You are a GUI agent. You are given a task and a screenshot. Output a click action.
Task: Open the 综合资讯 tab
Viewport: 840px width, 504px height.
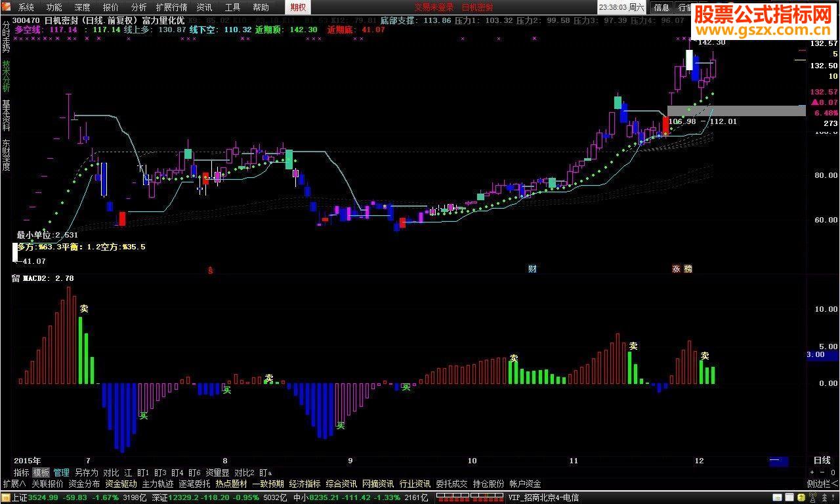click(x=341, y=484)
